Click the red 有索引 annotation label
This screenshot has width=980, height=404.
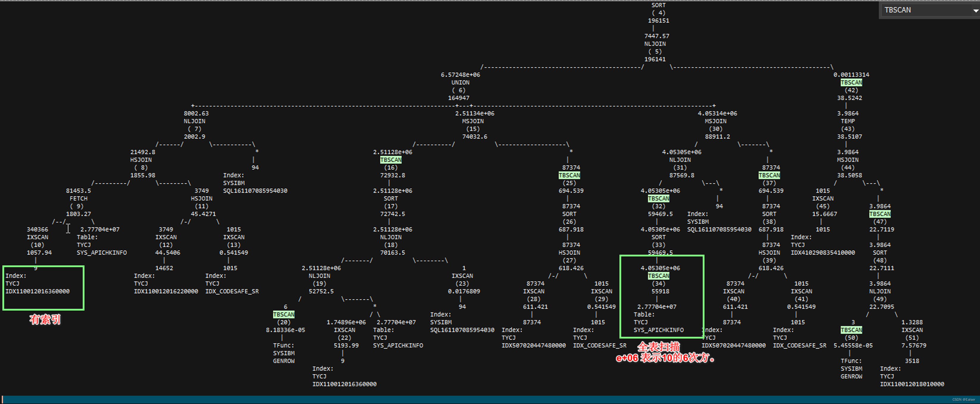pos(45,319)
